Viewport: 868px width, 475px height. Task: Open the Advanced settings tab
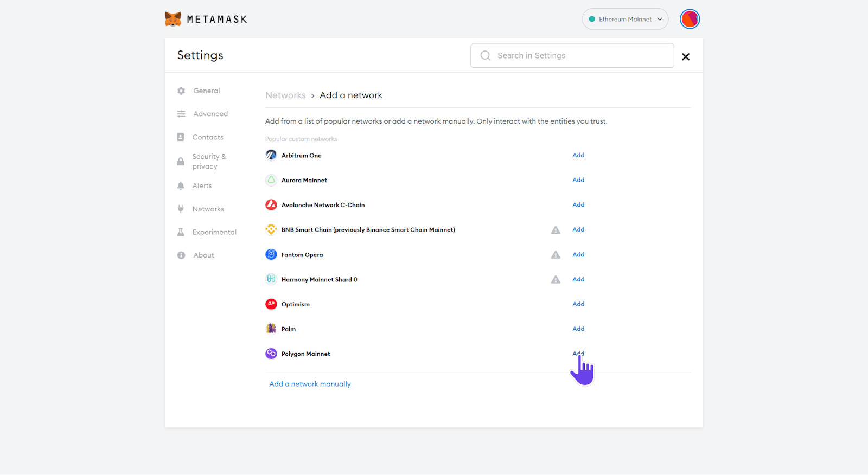[210, 114]
